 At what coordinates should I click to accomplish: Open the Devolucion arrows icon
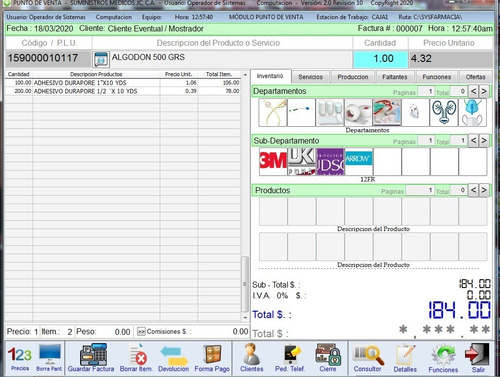click(173, 358)
